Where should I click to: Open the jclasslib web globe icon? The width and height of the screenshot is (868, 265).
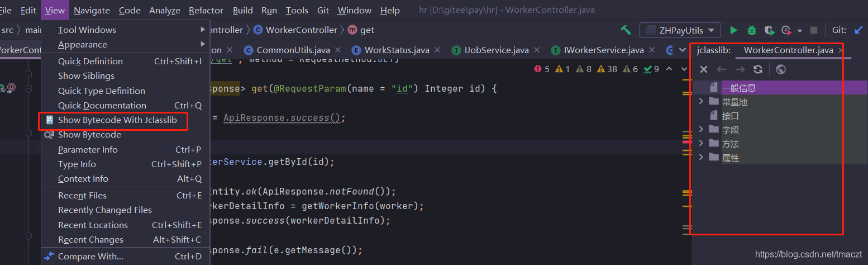click(x=781, y=69)
